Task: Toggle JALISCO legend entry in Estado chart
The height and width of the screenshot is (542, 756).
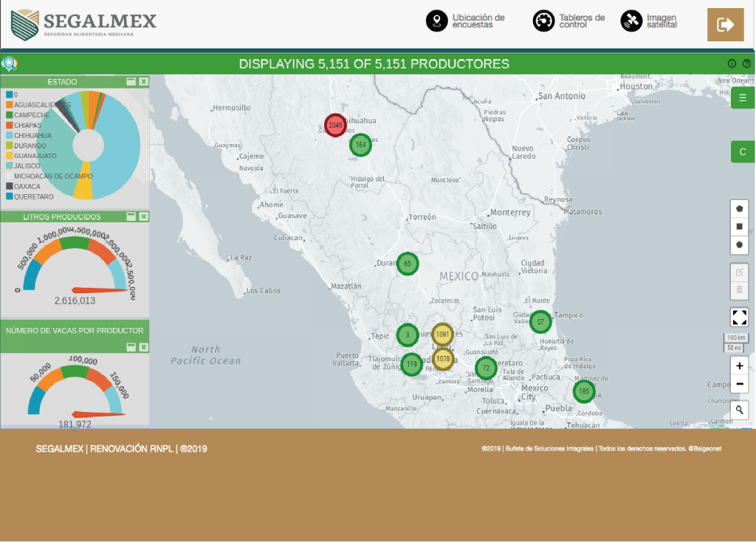Action: click(27, 166)
